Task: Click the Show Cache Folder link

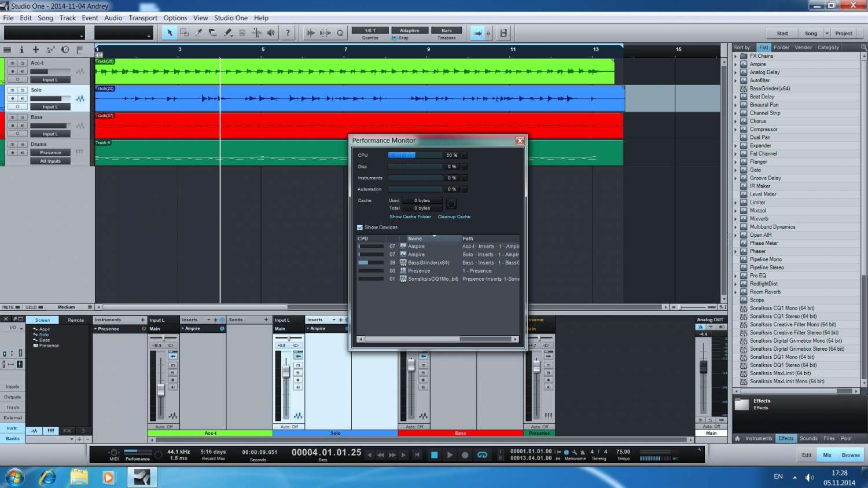Action: click(410, 217)
